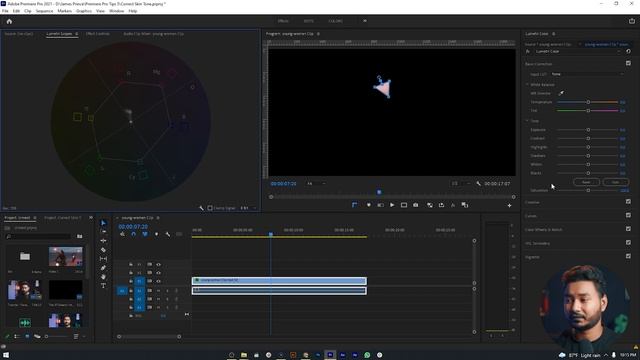
Task: Open Input LUT dropdown
Action: click(587, 74)
